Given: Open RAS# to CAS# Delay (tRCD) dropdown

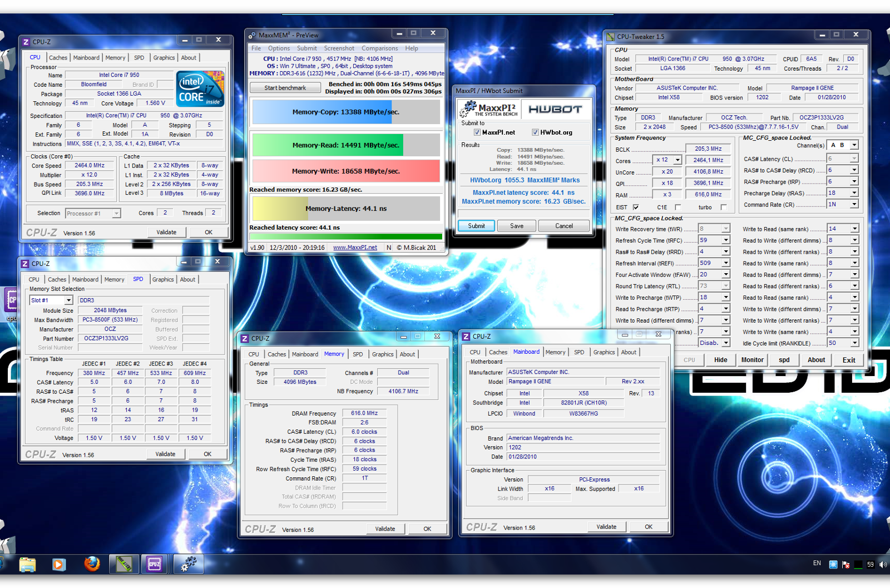Looking at the screenshot, I should tap(854, 170).
